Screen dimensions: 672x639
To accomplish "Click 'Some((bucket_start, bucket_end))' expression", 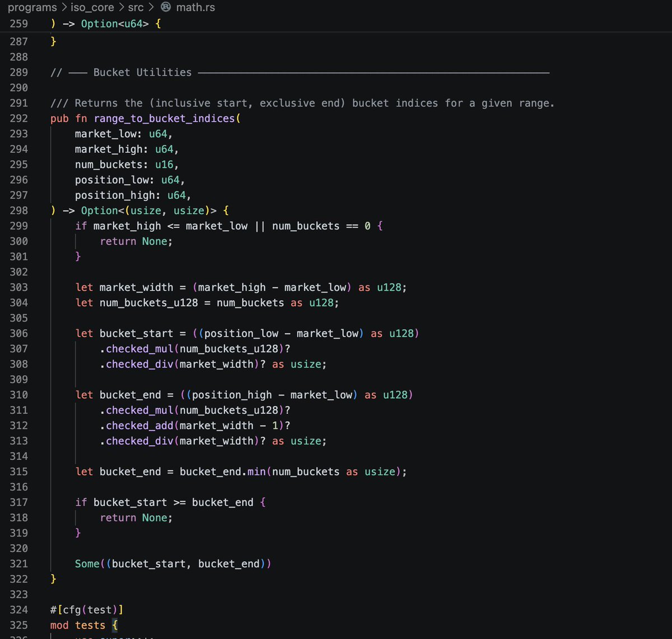I will [x=173, y=564].
